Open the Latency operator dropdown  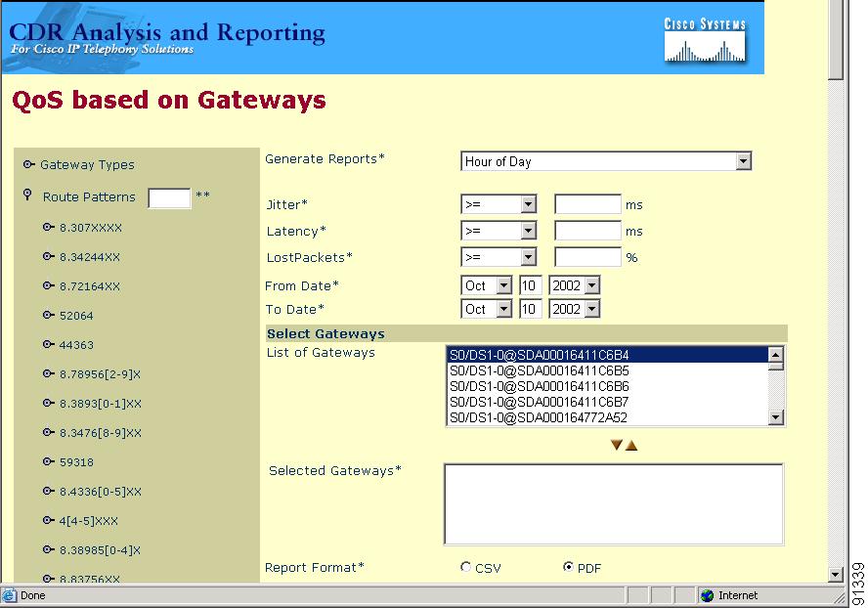pyautogui.click(x=529, y=231)
